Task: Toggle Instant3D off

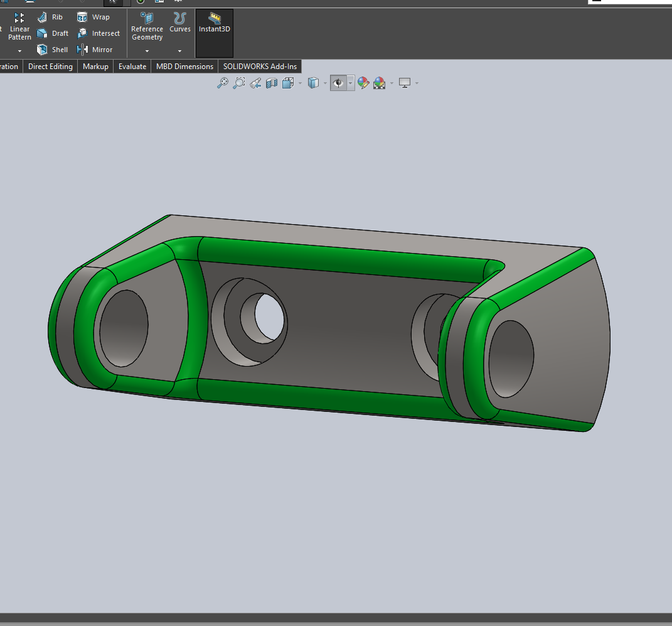Action: pos(214,28)
